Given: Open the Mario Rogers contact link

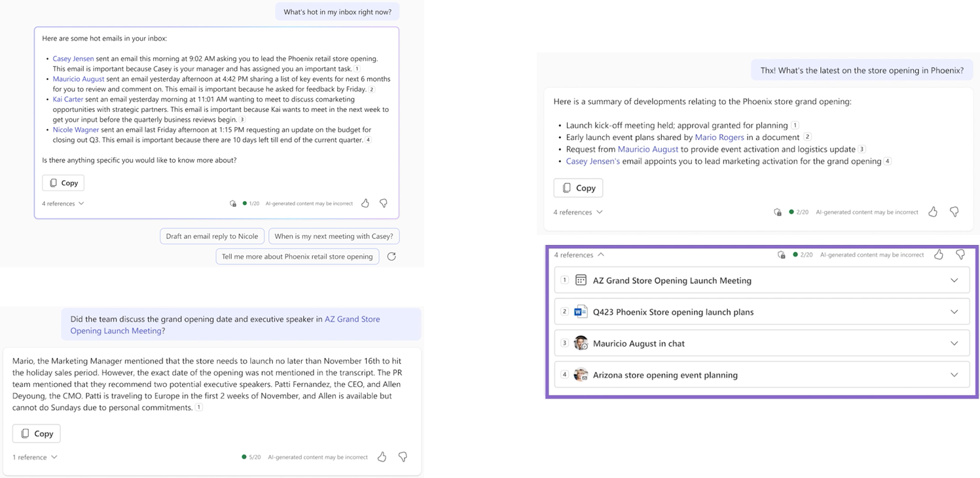Looking at the screenshot, I should tap(719, 138).
